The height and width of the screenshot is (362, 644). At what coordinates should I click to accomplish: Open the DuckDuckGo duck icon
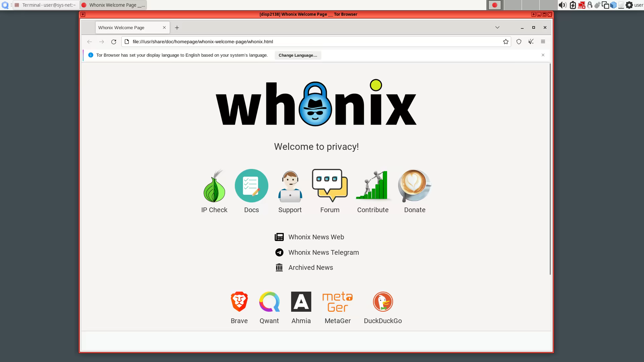click(383, 302)
